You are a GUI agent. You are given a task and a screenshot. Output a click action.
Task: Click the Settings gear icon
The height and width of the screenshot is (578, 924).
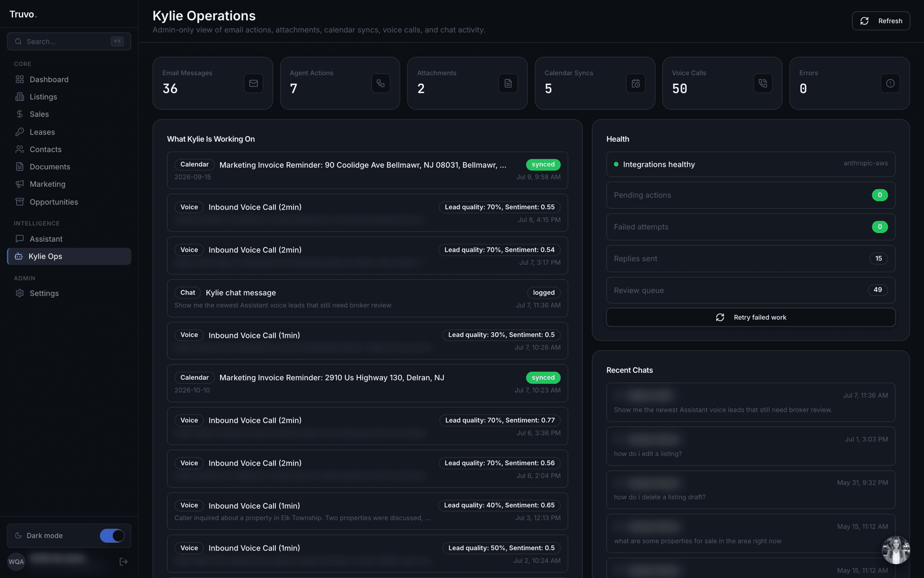(x=19, y=293)
